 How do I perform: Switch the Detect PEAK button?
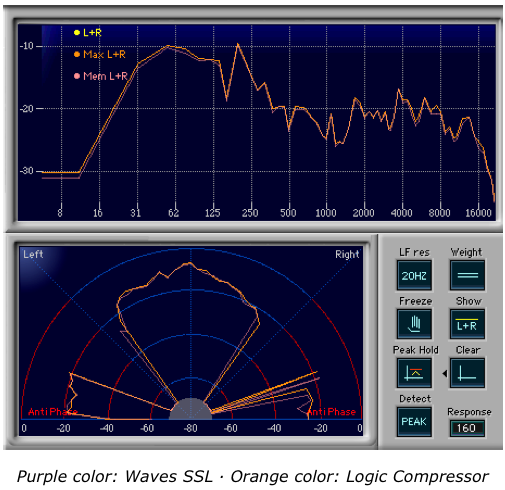click(414, 422)
